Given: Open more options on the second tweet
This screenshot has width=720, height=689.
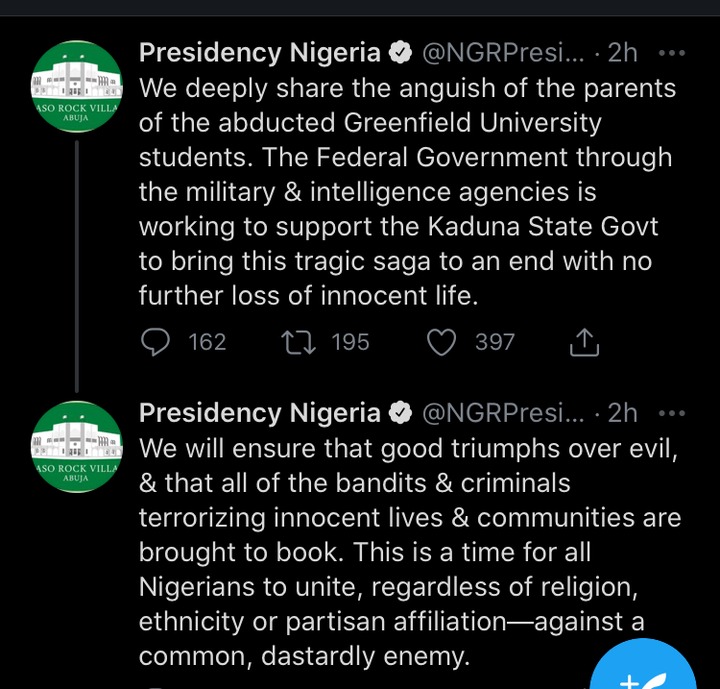Looking at the screenshot, I should point(672,413).
